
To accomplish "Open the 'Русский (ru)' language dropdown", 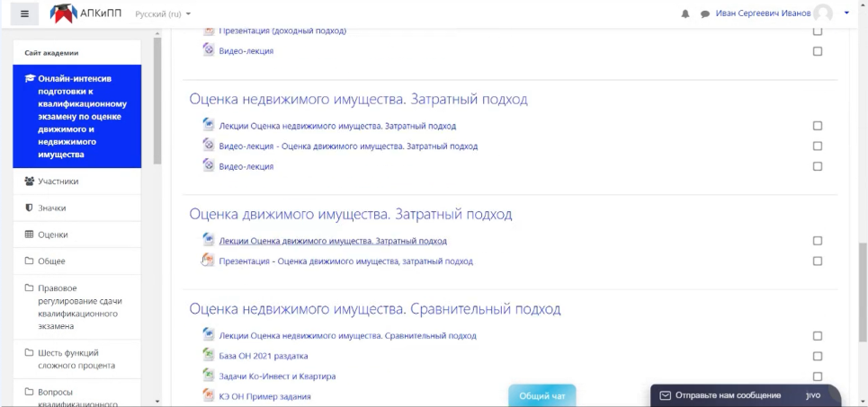I will coord(163,14).
